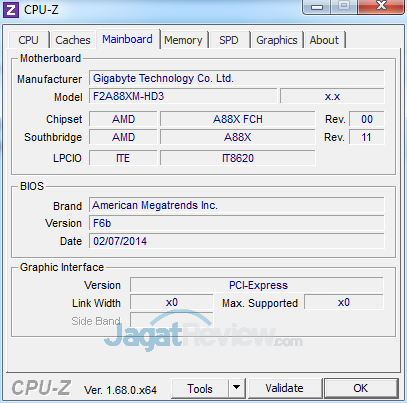Click the Max. Supported value x0
The width and height of the screenshot is (407, 403).
pyautogui.click(x=344, y=303)
